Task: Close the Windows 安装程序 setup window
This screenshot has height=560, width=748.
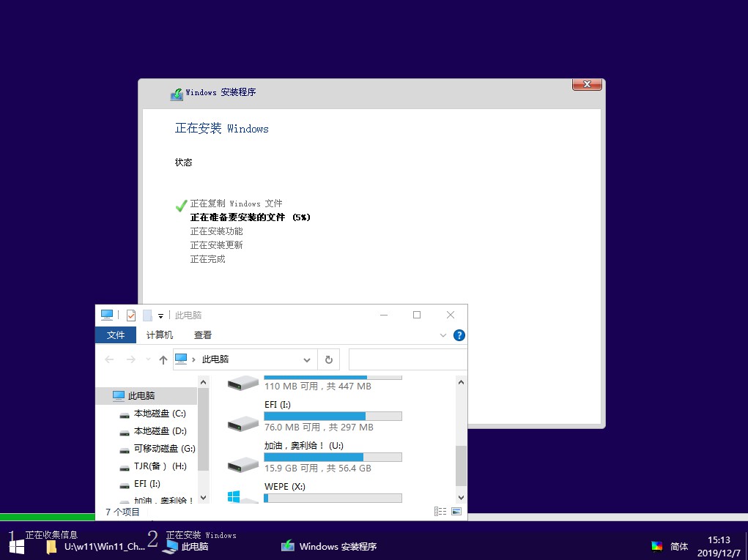Action: click(x=587, y=84)
